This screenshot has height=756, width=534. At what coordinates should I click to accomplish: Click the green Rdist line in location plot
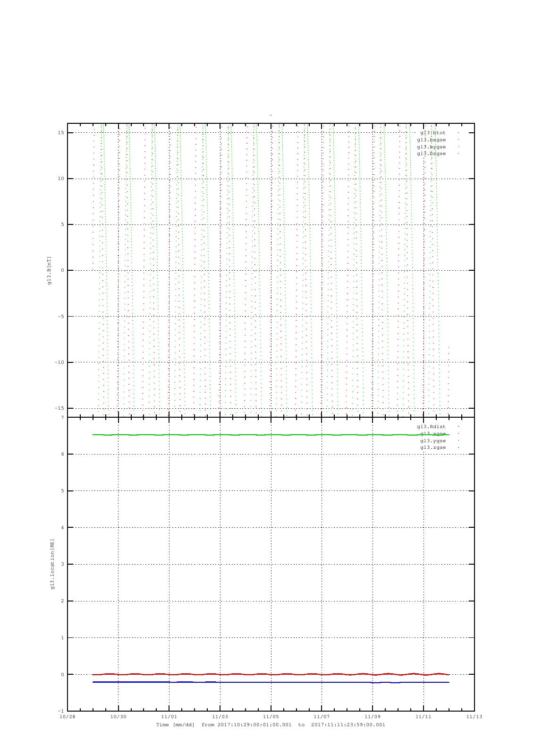coord(271,435)
